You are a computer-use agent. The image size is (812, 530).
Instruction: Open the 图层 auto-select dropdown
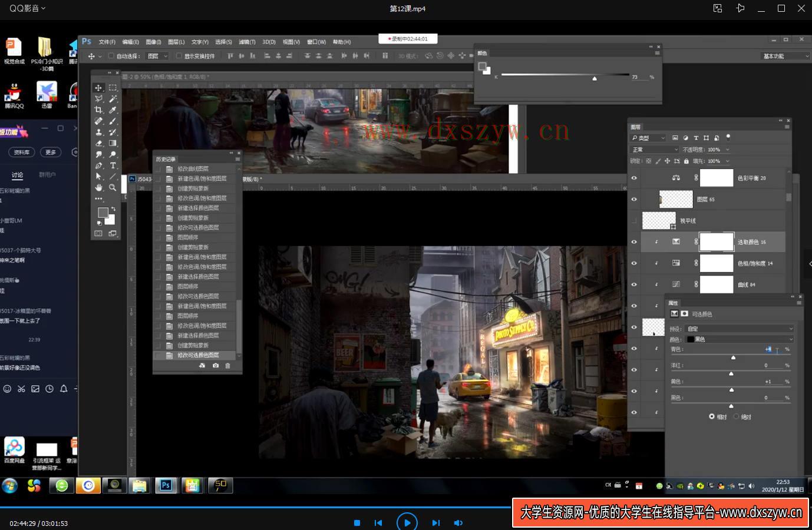click(x=157, y=56)
